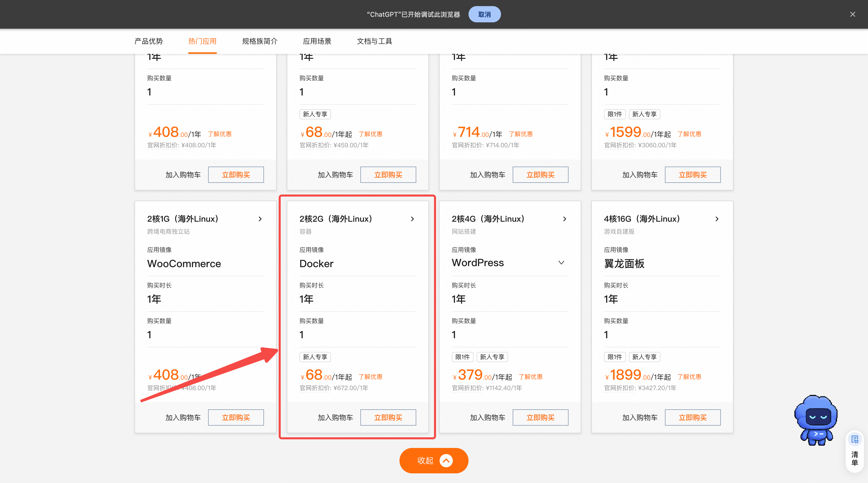
Task: Buy the top-row ¥408 plan now
Action: [236, 175]
